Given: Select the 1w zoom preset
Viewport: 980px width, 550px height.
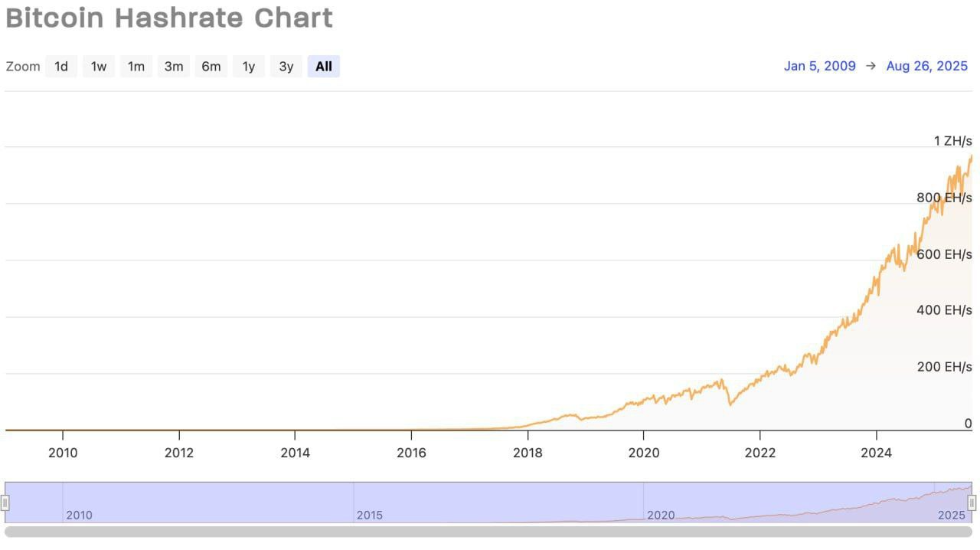Looking at the screenshot, I should click(99, 66).
